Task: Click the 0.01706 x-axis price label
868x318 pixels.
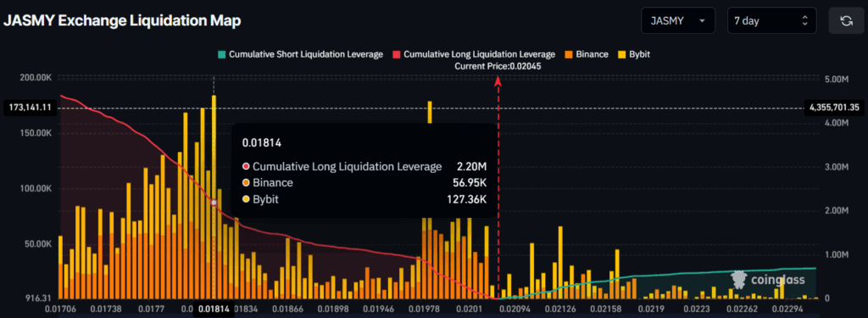Action: 59,310
